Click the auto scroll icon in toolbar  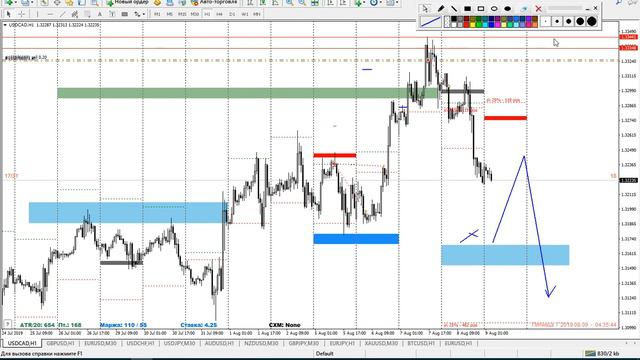330,2
